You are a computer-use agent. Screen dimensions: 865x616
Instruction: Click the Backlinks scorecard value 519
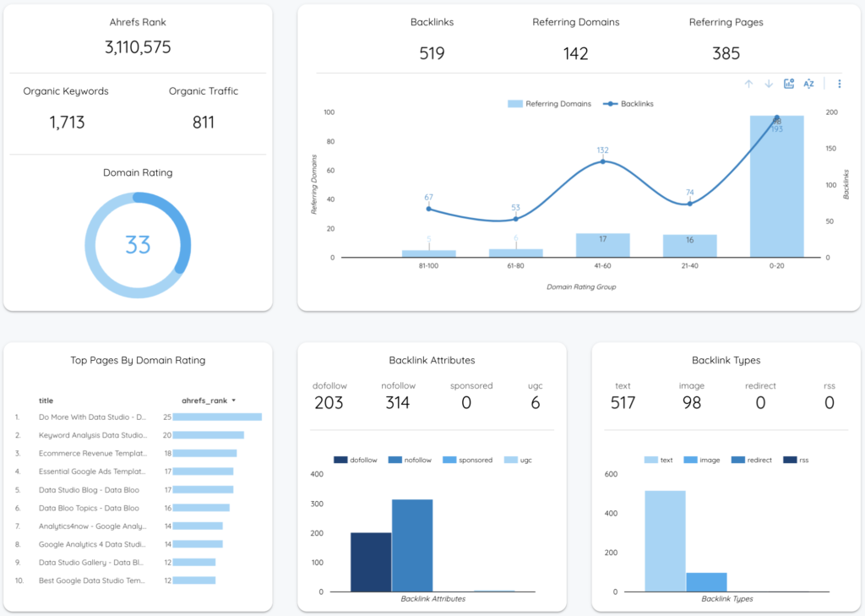point(432,53)
